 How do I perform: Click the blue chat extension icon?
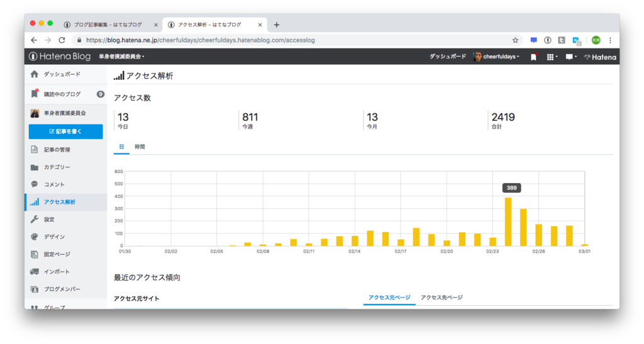coord(533,40)
